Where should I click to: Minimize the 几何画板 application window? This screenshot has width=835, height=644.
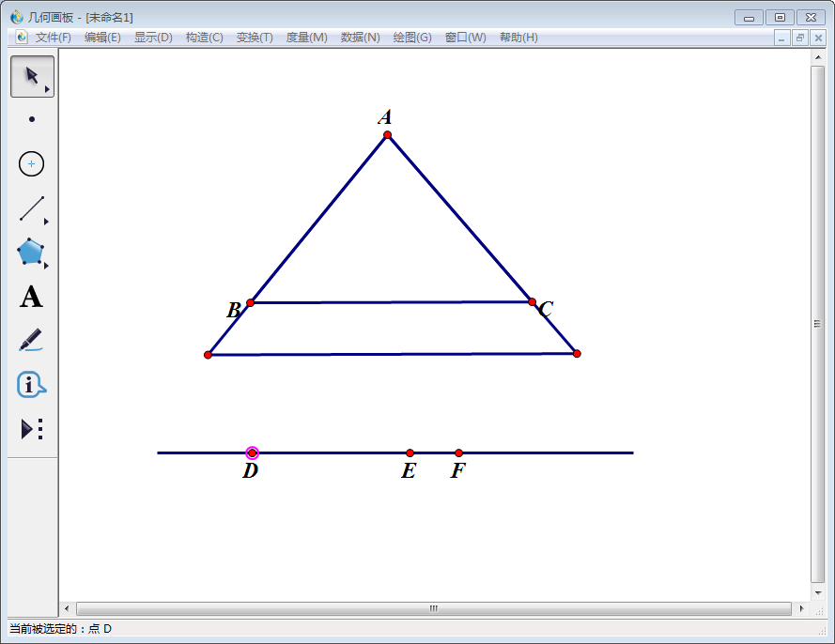(x=749, y=18)
